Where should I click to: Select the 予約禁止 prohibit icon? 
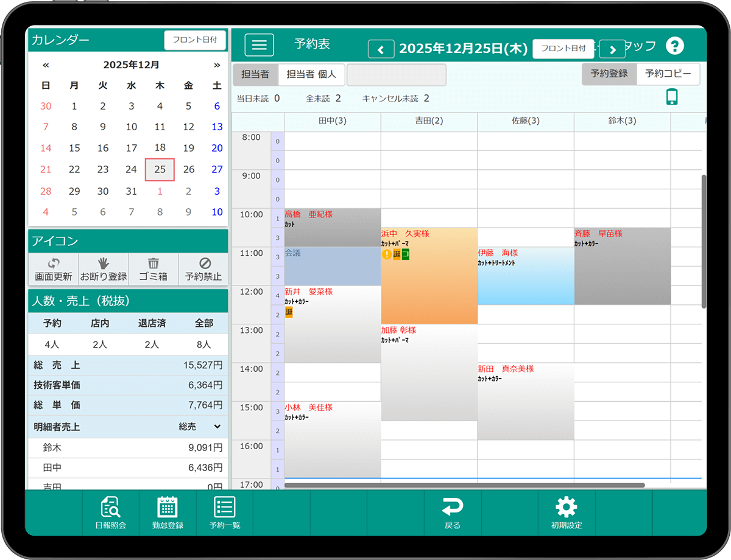(x=203, y=268)
